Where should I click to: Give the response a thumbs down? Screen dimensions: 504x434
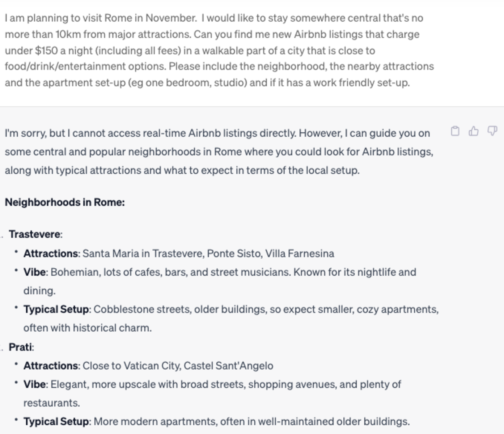tap(492, 131)
